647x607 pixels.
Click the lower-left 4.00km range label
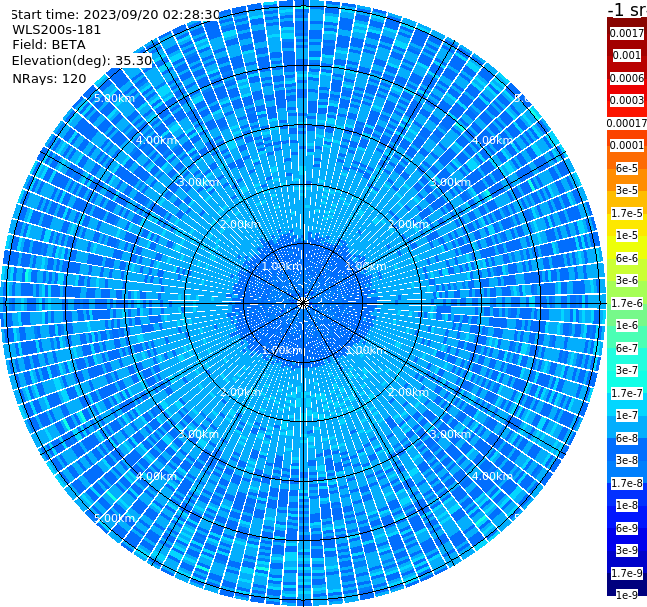pos(156,476)
